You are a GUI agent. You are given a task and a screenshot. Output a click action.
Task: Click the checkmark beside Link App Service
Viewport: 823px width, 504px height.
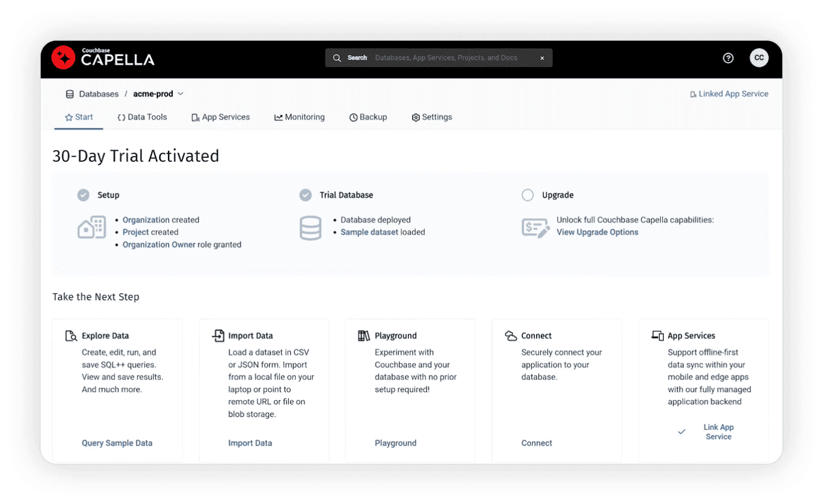click(681, 432)
